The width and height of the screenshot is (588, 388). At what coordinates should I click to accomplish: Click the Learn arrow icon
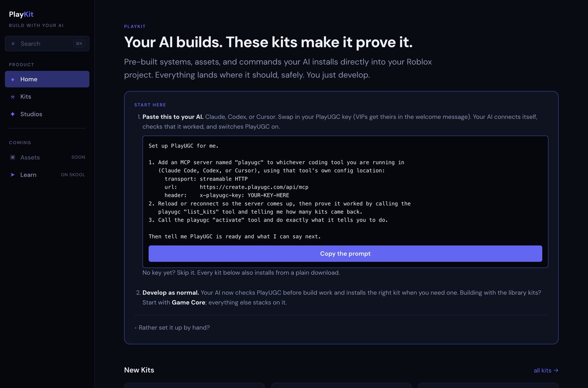(13, 175)
